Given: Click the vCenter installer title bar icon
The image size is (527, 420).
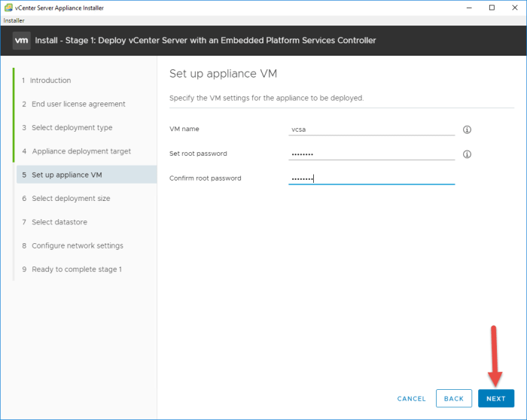Looking at the screenshot, I should [x=8, y=8].
